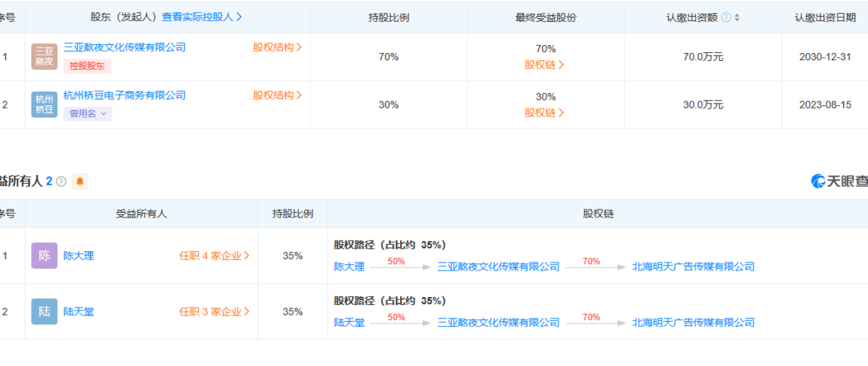Viewport: 868px width, 366px height.
Task: Open 股权链 under the 70% beneficial share
Action: click(x=545, y=65)
